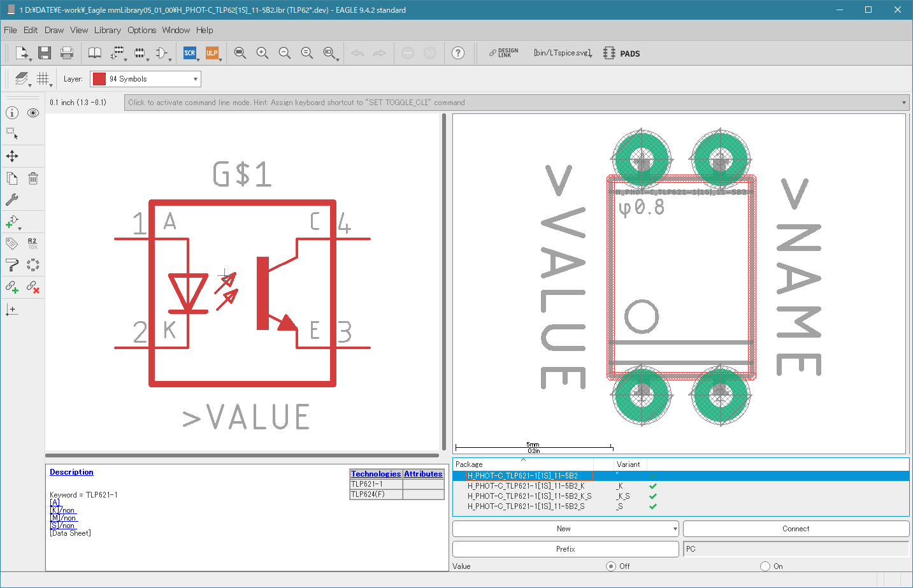
Task: Expand the New package dropdown arrow
Action: 675,529
